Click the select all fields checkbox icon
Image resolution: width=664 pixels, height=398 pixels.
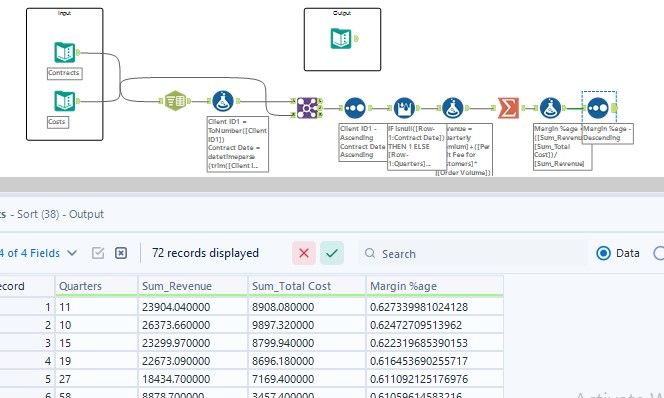98,253
